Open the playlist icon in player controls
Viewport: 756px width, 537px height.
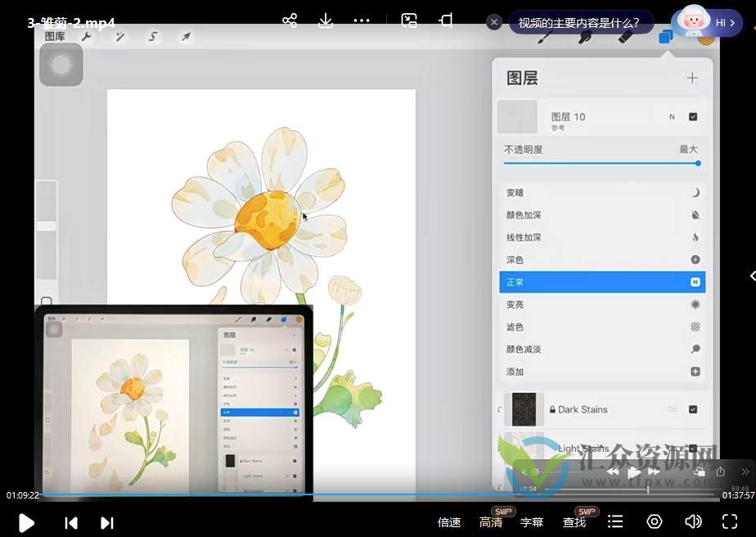pos(615,521)
